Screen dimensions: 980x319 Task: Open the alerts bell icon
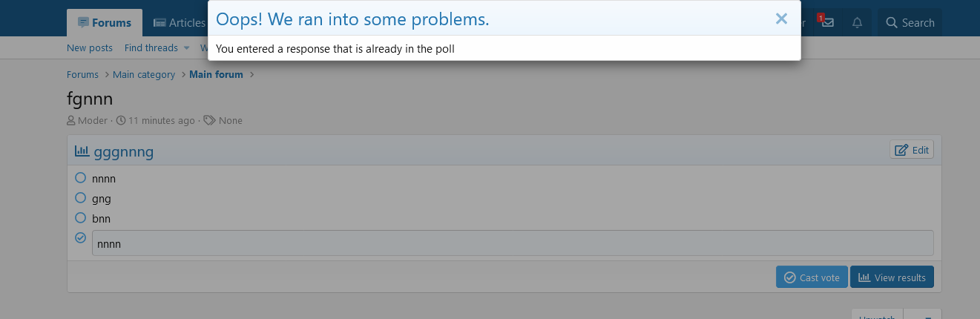(x=858, y=23)
